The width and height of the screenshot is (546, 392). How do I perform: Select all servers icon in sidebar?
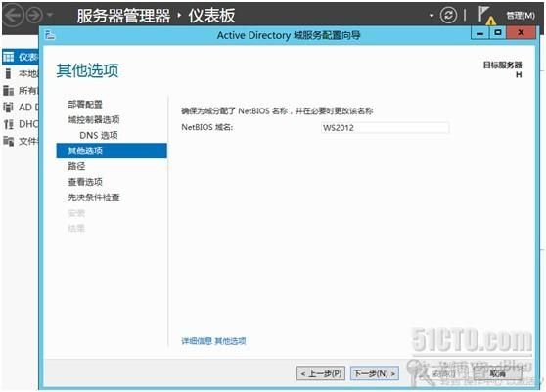(x=9, y=91)
